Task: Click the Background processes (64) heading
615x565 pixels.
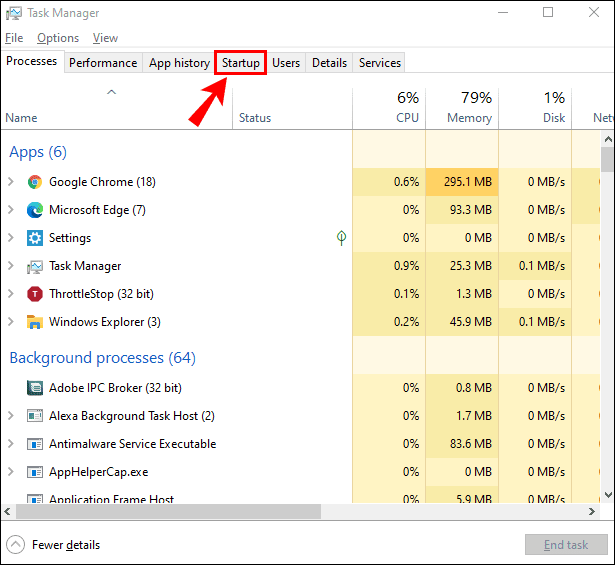Action: (x=102, y=358)
